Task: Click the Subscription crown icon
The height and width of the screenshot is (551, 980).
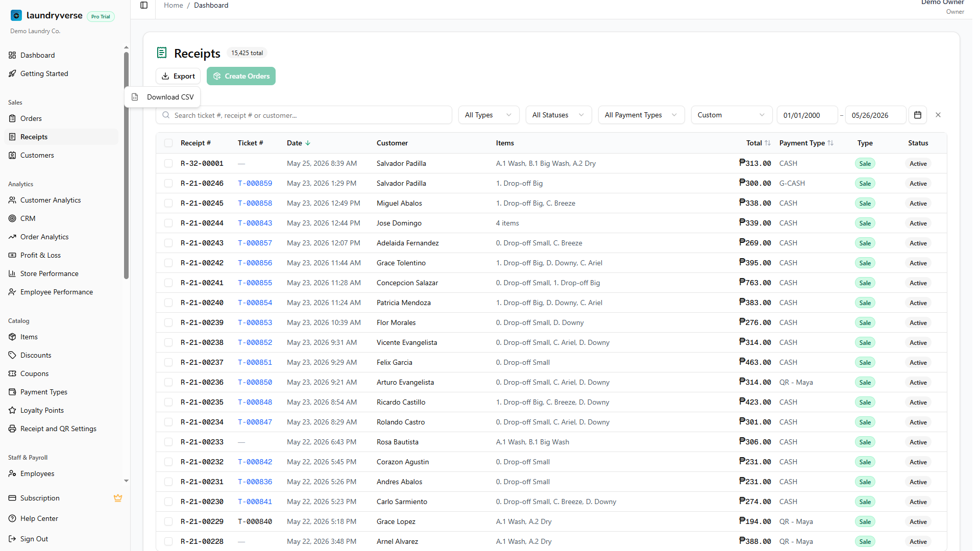Action: [x=118, y=498]
